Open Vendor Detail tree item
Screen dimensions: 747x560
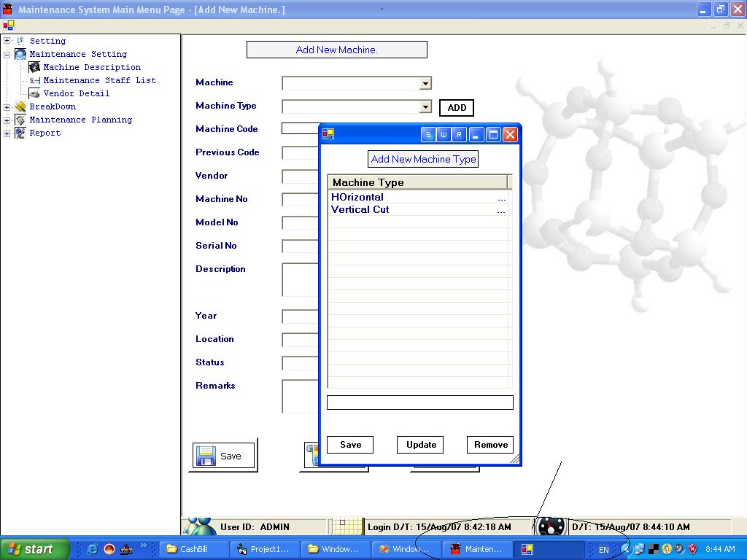[76, 94]
